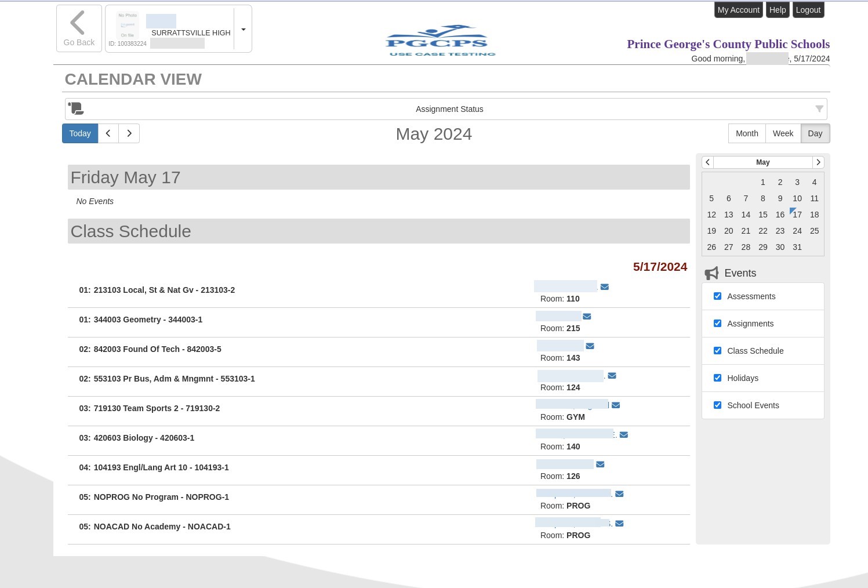Switch to Week view
Viewport: 868px width, 588px height.
[x=783, y=133]
